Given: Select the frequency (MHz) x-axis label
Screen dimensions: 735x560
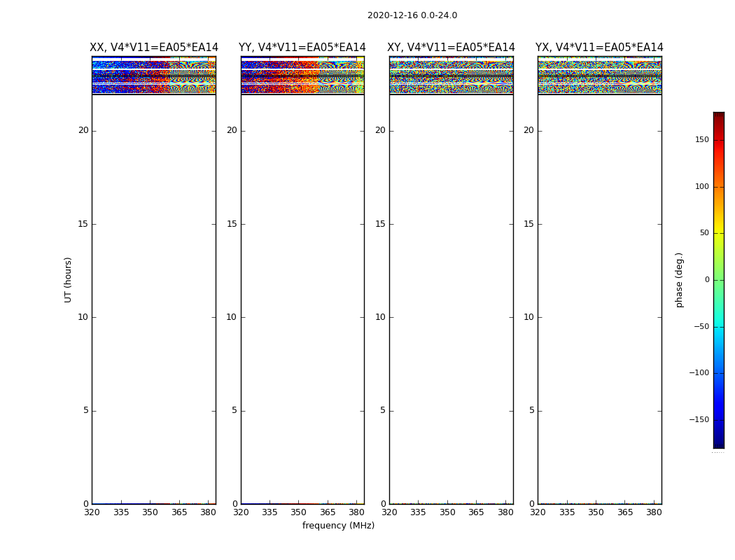Looking at the screenshot, I should (338, 526).
